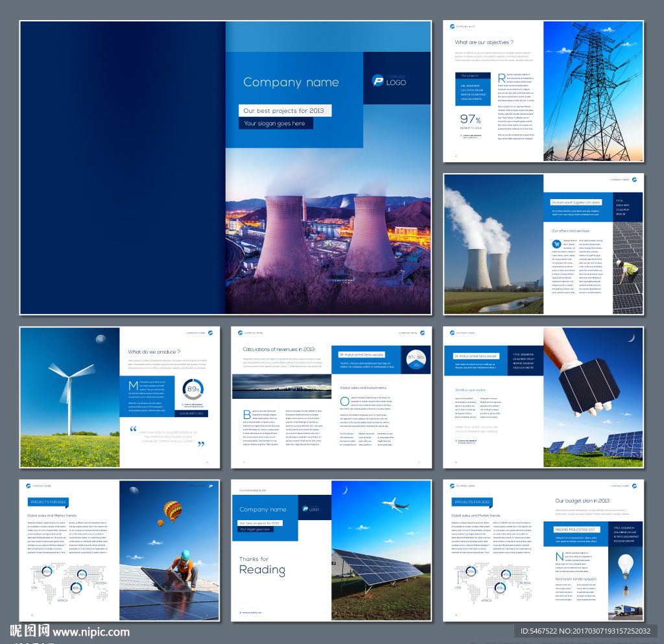Click the "MAGNIS MOLESTIAE EST" label

pyautogui.click(x=575, y=530)
